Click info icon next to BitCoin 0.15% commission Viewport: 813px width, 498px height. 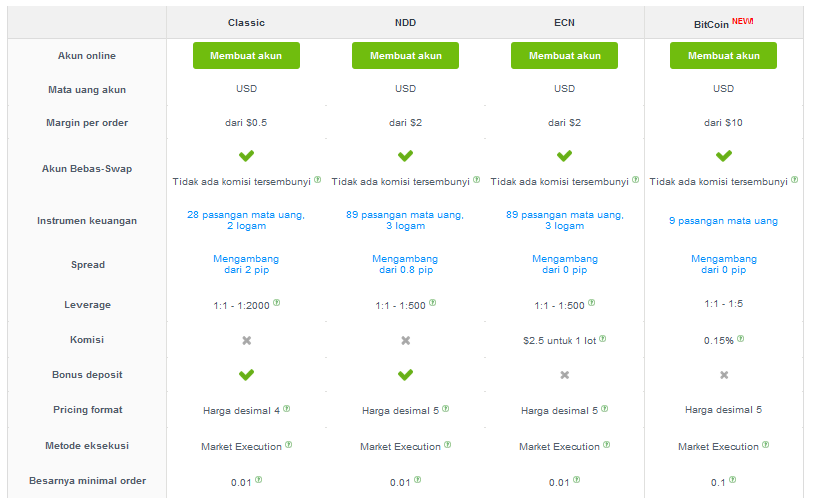coord(740,339)
